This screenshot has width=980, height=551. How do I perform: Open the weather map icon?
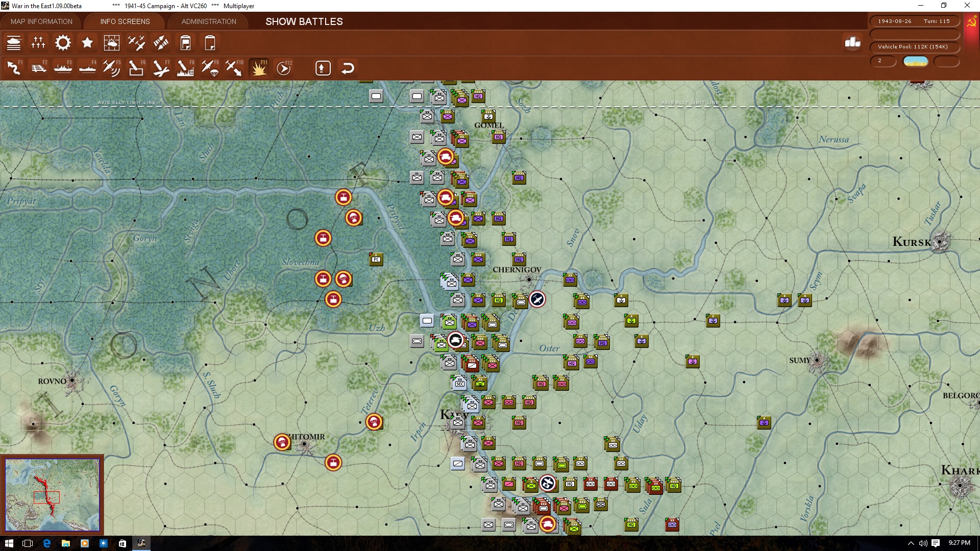point(112,43)
